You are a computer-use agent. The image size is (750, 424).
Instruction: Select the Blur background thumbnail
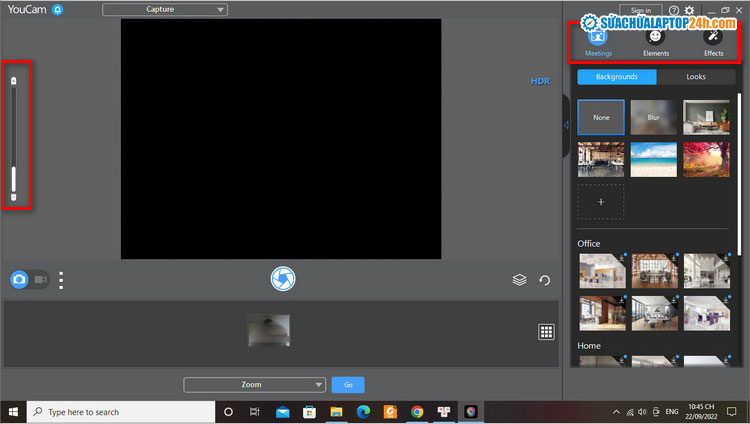[x=653, y=117]
